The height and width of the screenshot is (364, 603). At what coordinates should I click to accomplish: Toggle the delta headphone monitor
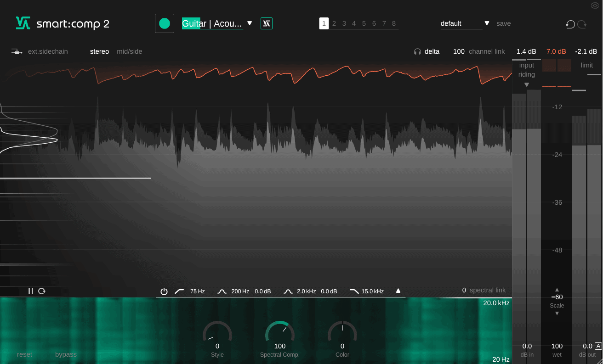427,51
